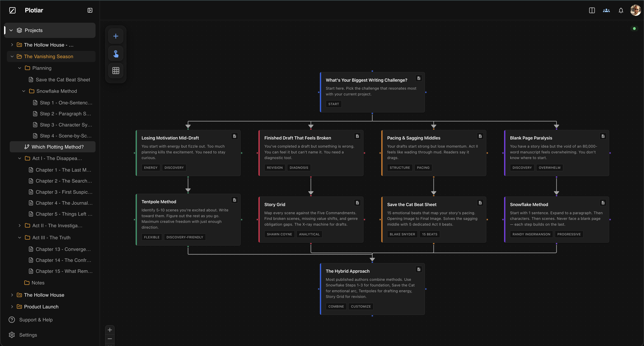The height and width of the screenshot is (346, 644).
Task: Open Settings from the sidebar
Action: coord(28,335)
